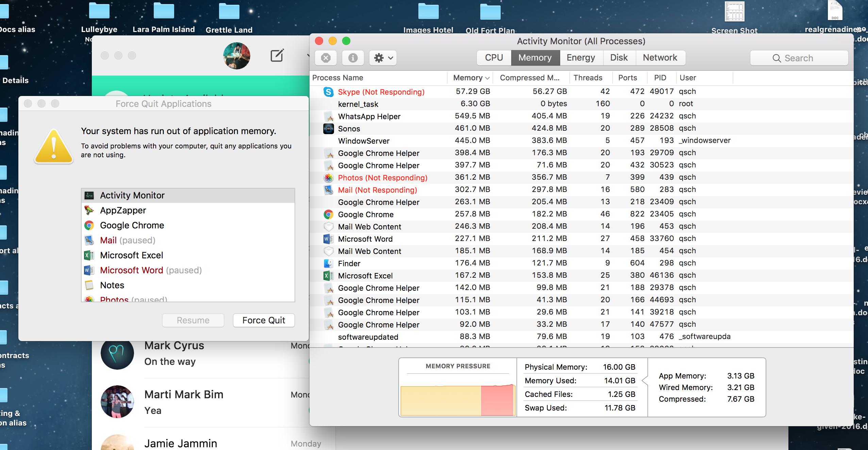Image resolution: width=868 pixels, height=450 pixels.
Task: Click the AppZapper icon in Force Quit list
Action: (89, 210)
